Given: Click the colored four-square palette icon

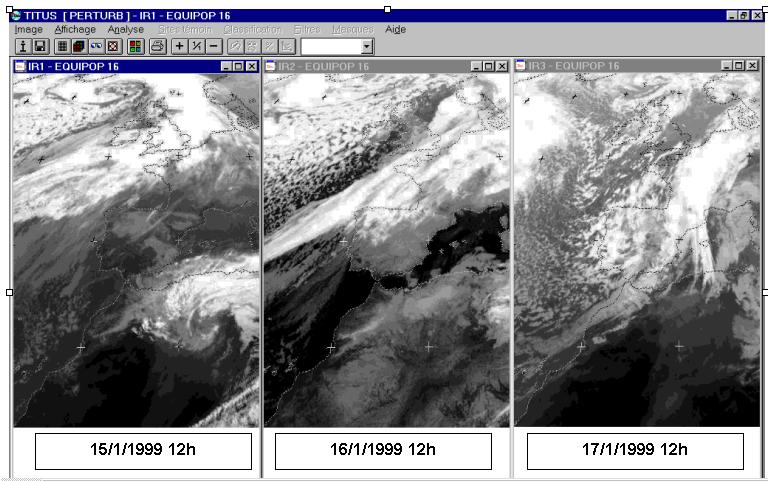Looking at the screenshot, I should coord(135,46).
